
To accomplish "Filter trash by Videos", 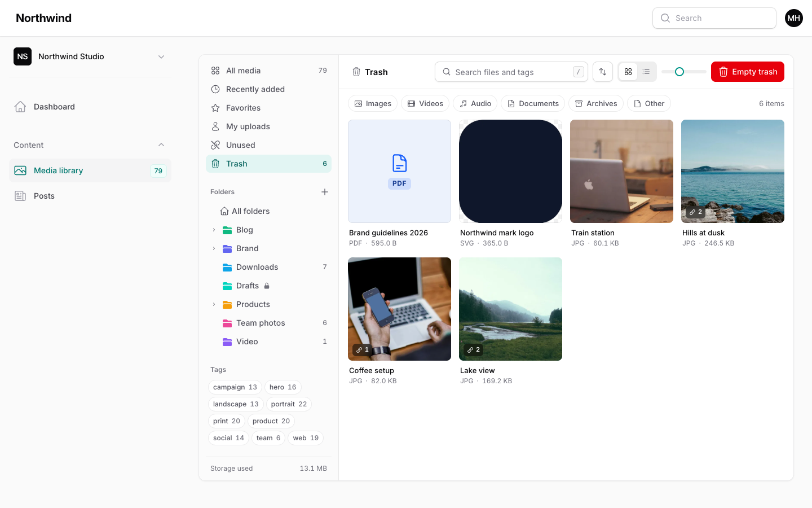I will pos(425,103).
